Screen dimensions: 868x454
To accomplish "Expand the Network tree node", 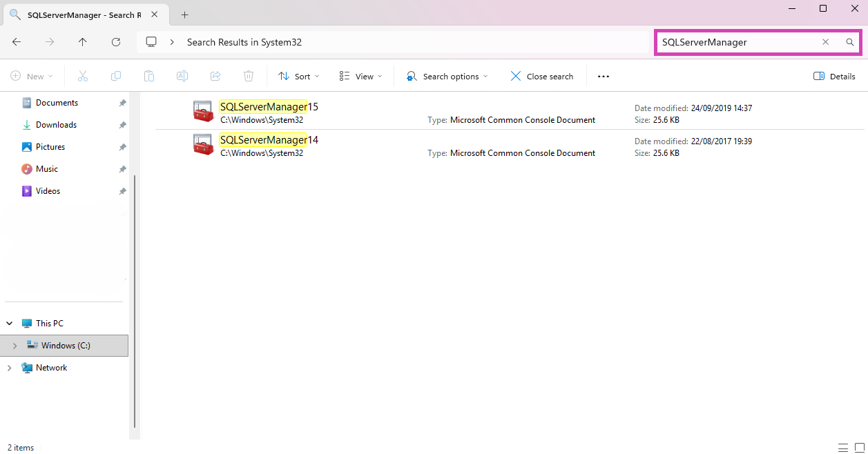I will click(10, 368).
